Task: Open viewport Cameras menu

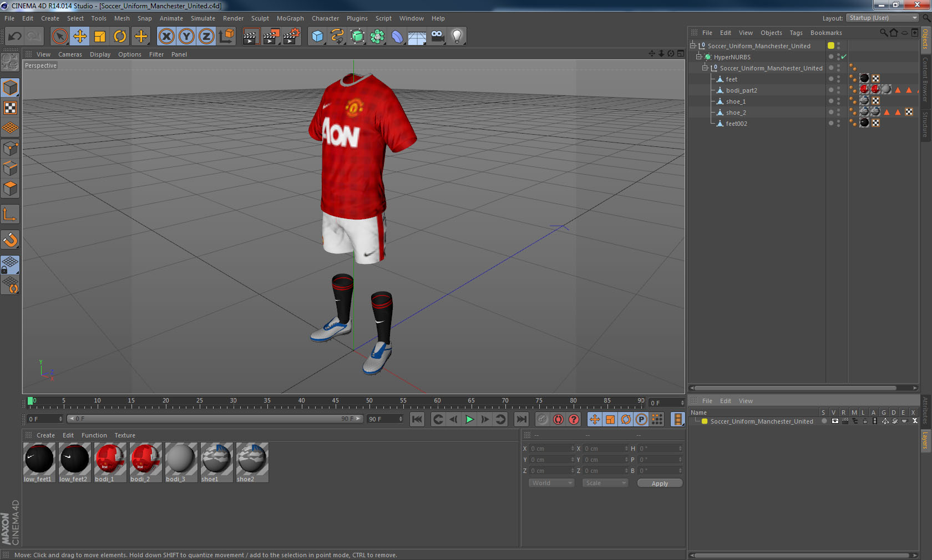Action: [x=70, y=54]
